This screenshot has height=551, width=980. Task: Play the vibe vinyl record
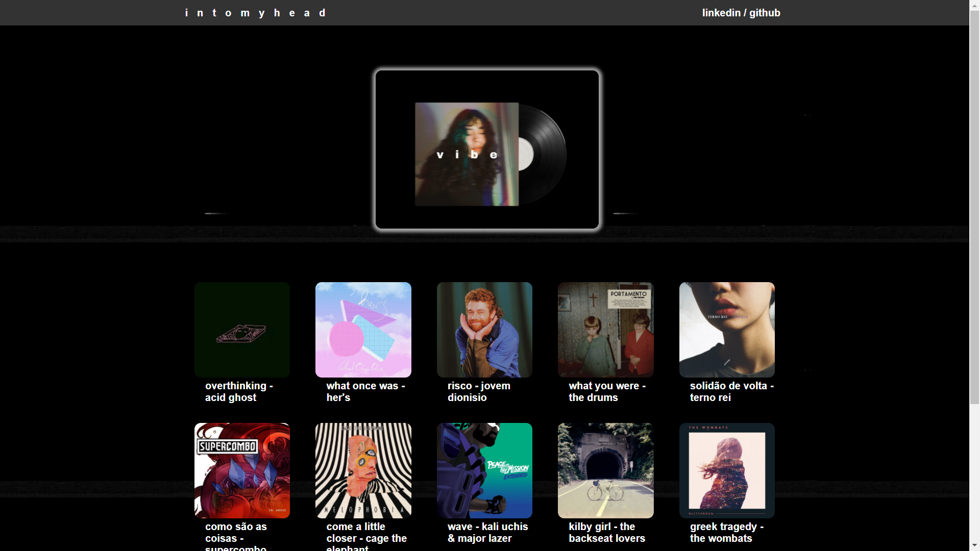486,149
